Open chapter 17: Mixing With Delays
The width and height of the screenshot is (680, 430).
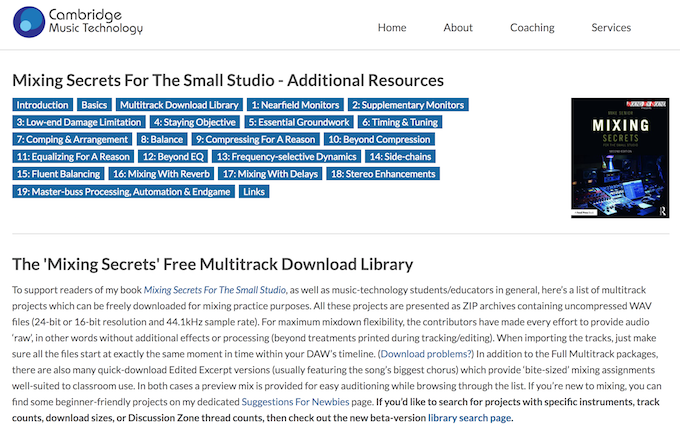[x=270, y=174]
